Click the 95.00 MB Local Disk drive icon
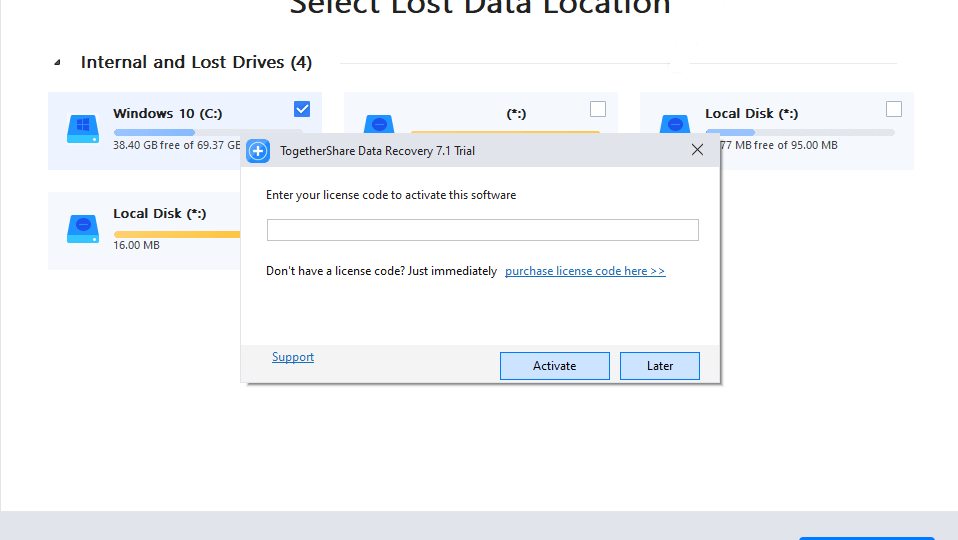 click(675, 124)
